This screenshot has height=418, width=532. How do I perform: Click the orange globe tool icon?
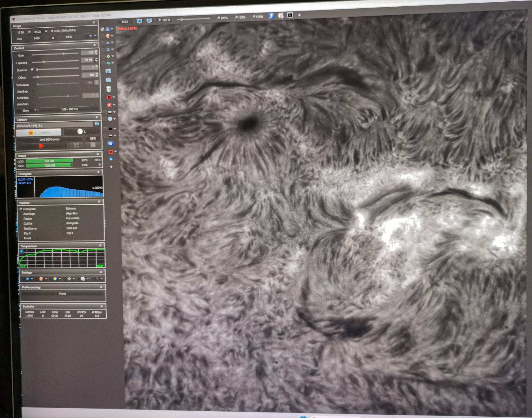pos(108,36)
